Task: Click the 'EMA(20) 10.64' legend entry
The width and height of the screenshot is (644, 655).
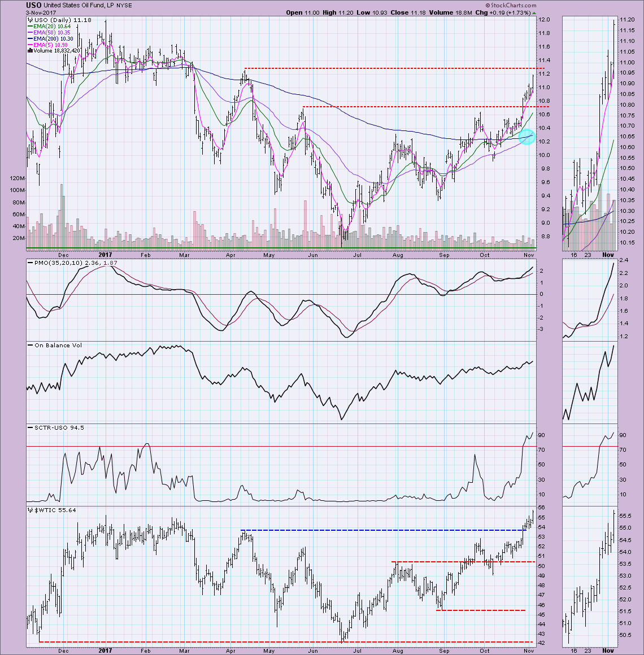Action: click(x=52, y=27)
